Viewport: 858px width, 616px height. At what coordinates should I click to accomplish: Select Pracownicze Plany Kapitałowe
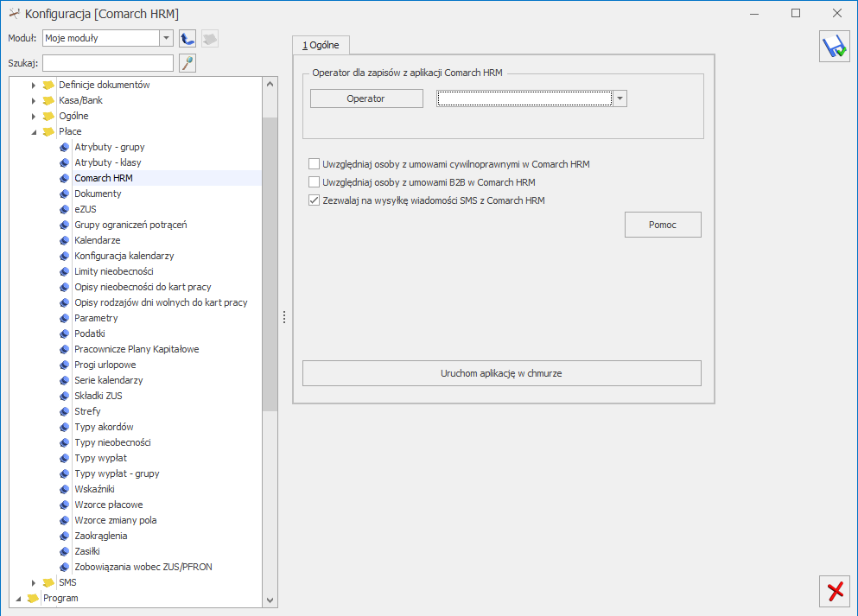tap(137, 349)
